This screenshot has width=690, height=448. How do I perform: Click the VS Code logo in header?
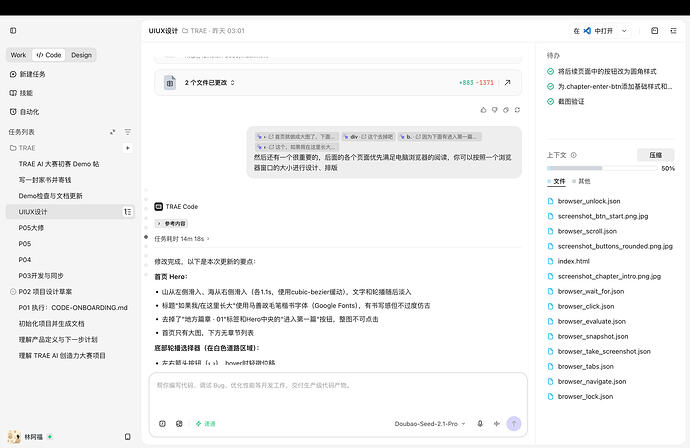[587, 31]
